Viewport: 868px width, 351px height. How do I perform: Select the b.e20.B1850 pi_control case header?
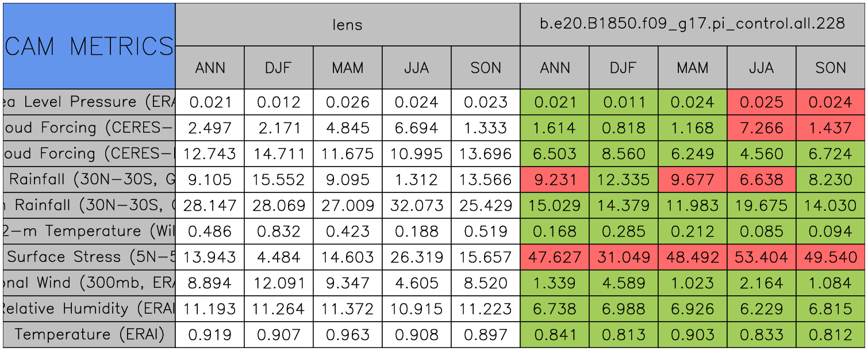click(692, 24)
